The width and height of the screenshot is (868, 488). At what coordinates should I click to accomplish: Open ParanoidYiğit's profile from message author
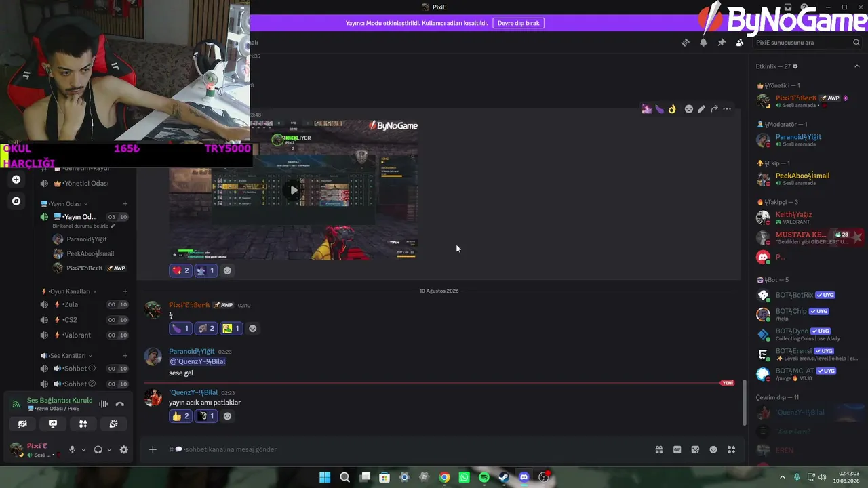pos(191,351)
